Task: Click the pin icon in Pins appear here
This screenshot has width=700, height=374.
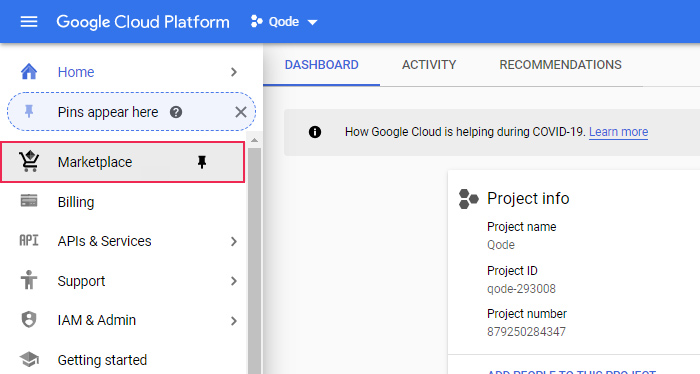Action: pyautogui.click(x=29, y=111)
